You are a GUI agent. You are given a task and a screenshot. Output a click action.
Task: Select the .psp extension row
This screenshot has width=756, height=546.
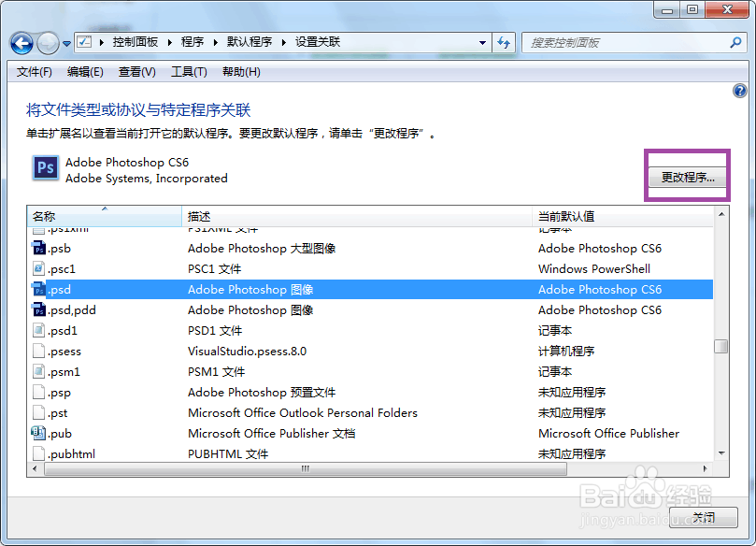click(x=370, y=392)
